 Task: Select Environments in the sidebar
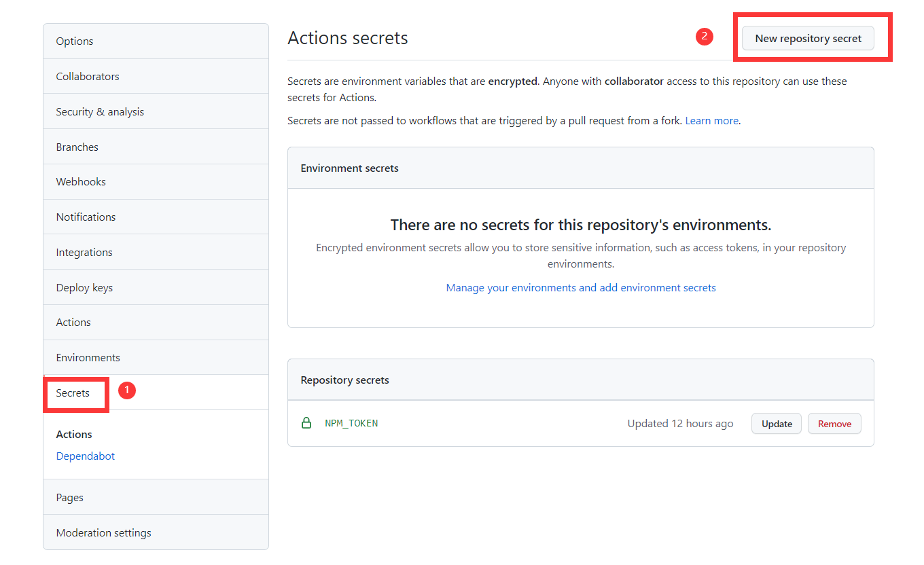pyautogui.click(x=156, y=357)
